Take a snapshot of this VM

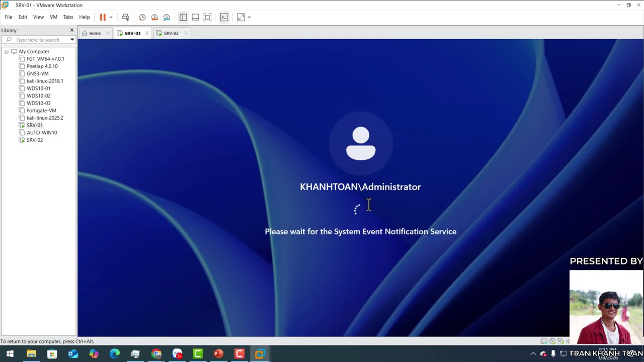[x=142, y=17]
